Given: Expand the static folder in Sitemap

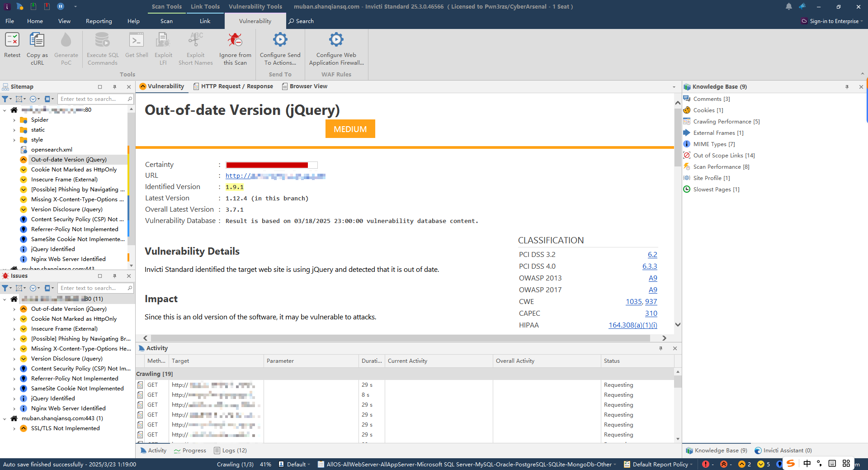Looking at the screenshot, I should (x=14, y=130).
